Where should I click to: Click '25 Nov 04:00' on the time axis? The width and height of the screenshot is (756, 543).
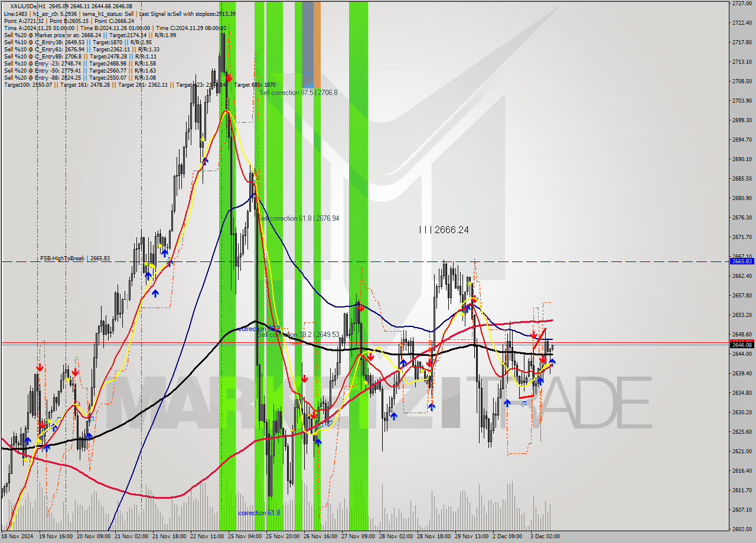point(245,537)
